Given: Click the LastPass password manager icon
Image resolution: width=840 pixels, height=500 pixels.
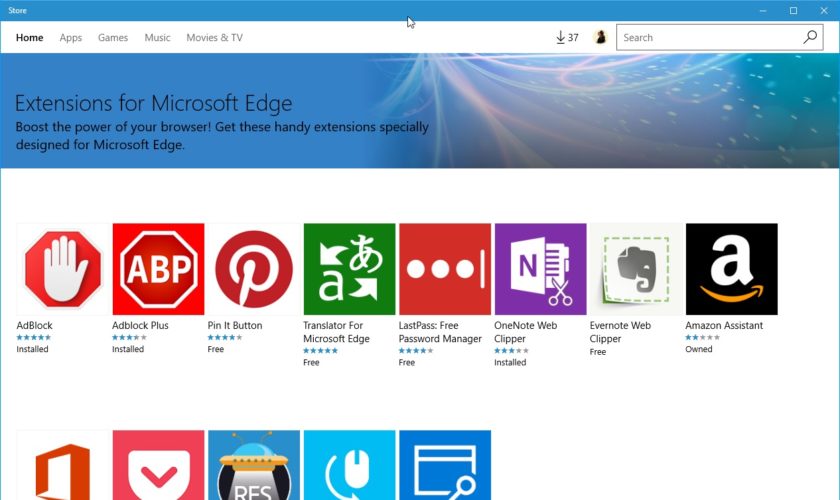Looking at the screenshot, I should [x=445, y=269].
